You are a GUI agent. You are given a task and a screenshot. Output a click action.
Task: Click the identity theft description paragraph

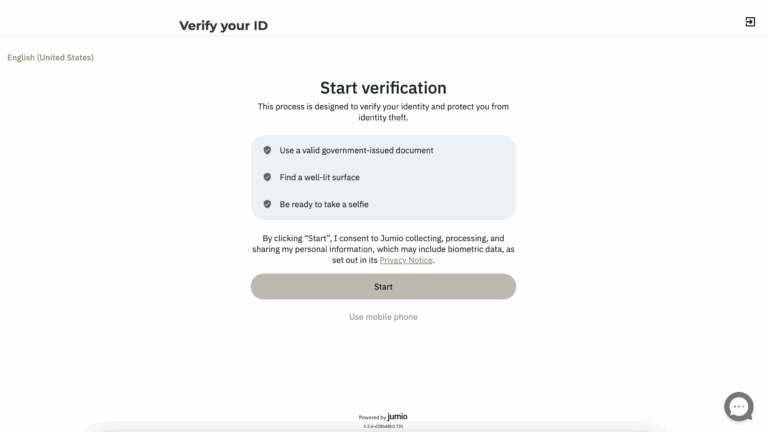[x=383, y=112]
